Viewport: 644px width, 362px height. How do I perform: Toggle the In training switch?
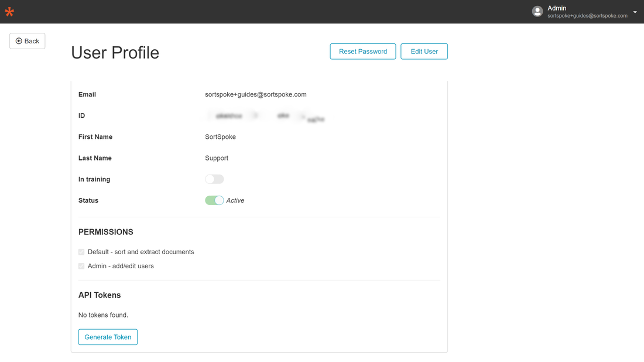click(x=214, y=179)
